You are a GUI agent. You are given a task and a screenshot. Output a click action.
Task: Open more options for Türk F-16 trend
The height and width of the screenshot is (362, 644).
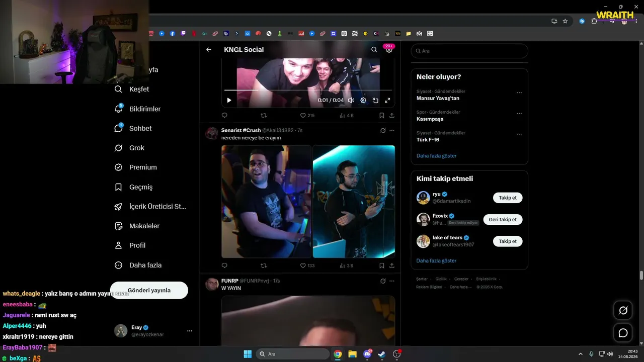[519, 134]
